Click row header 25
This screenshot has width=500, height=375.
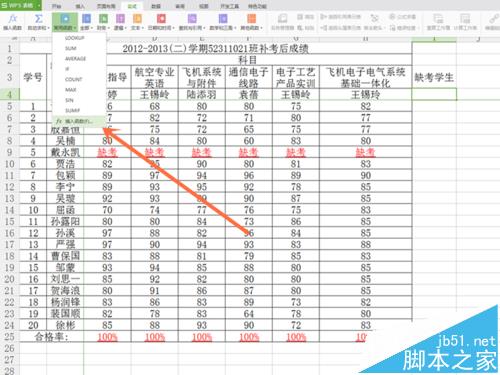click(x=9, y=337)
